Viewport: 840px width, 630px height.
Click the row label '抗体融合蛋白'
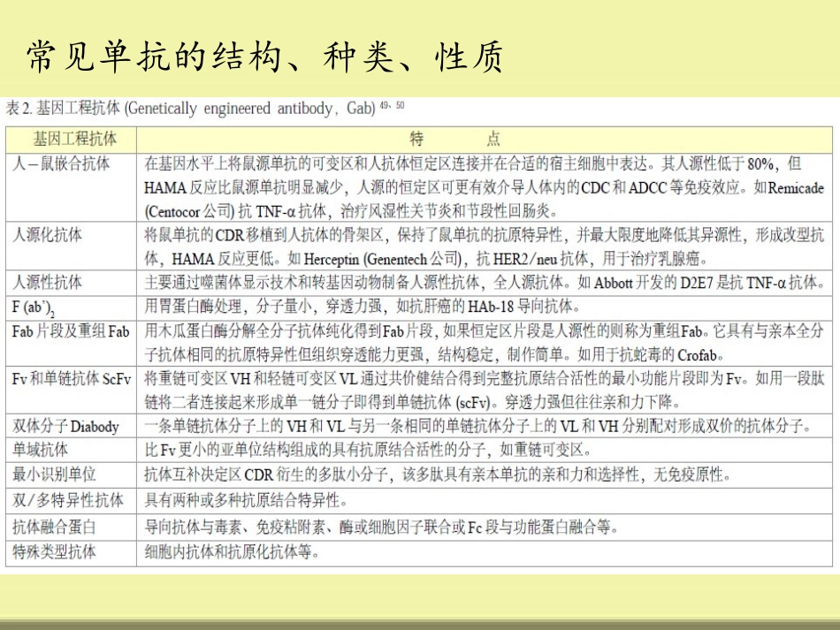tap(54, 528)
